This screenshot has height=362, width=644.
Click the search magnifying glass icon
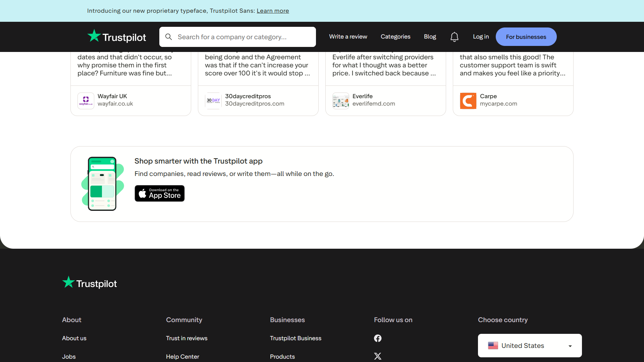(x=169, y=37)
